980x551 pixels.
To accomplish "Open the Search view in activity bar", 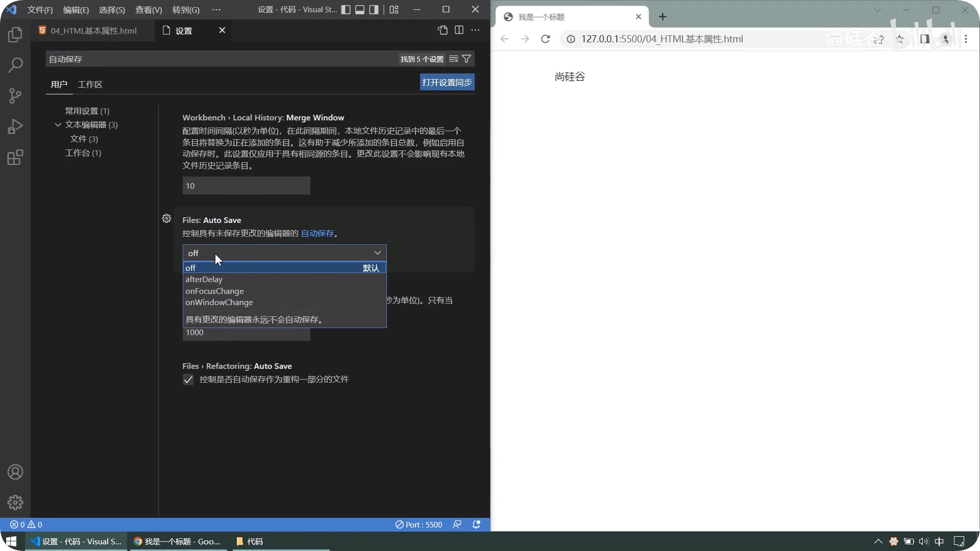I will [15, 65].
